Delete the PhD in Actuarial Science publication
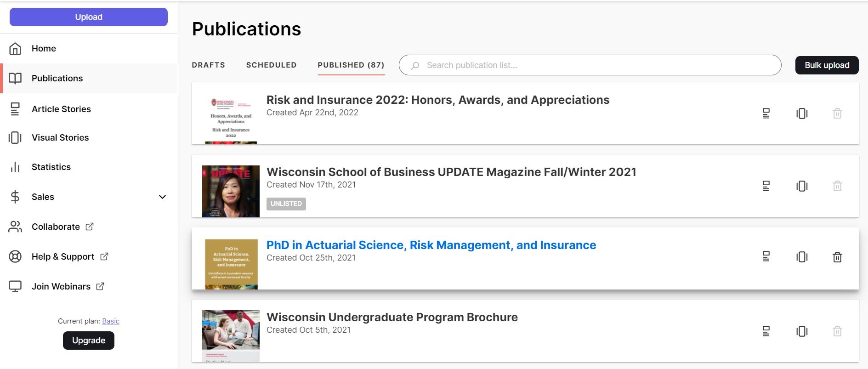 tap(837, 257)
